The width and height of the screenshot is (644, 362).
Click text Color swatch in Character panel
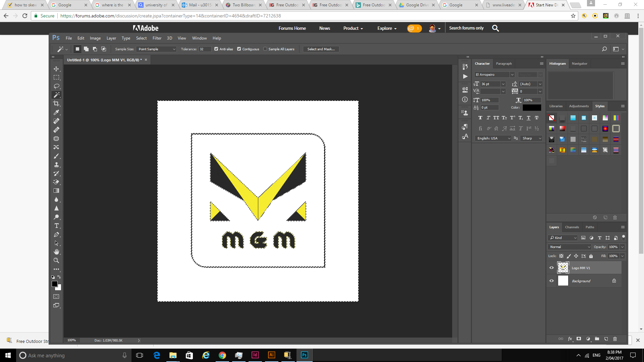pos(532,108)
